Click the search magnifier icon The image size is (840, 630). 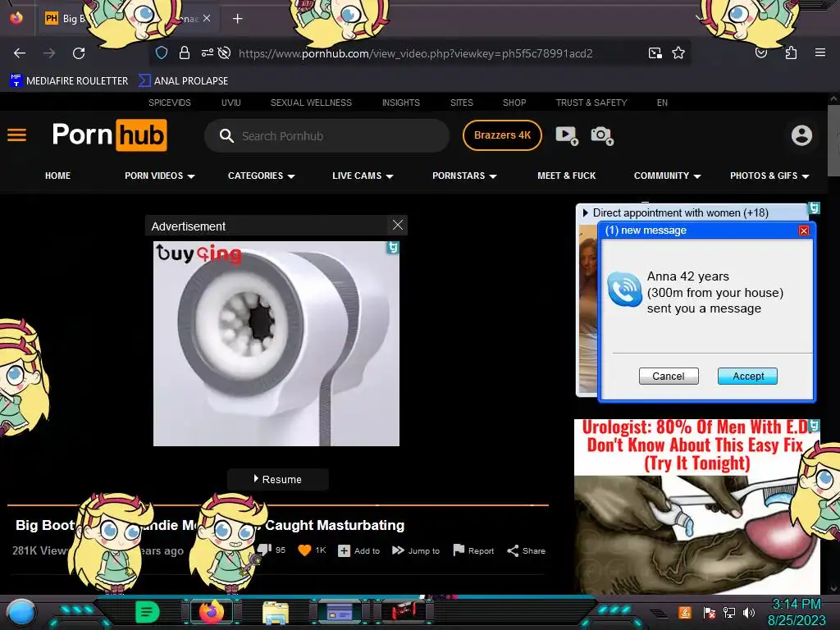[x=226, y=135]
